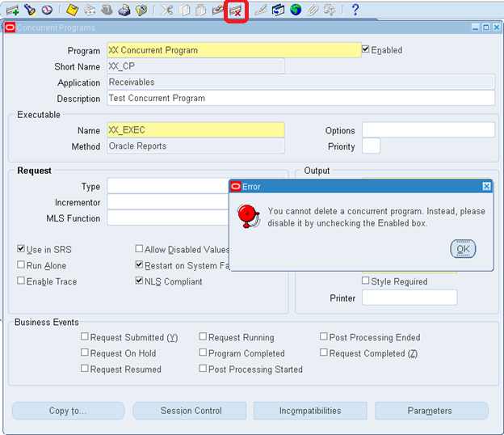Click the Program name field
504x435 pixels.
[234, 50]
